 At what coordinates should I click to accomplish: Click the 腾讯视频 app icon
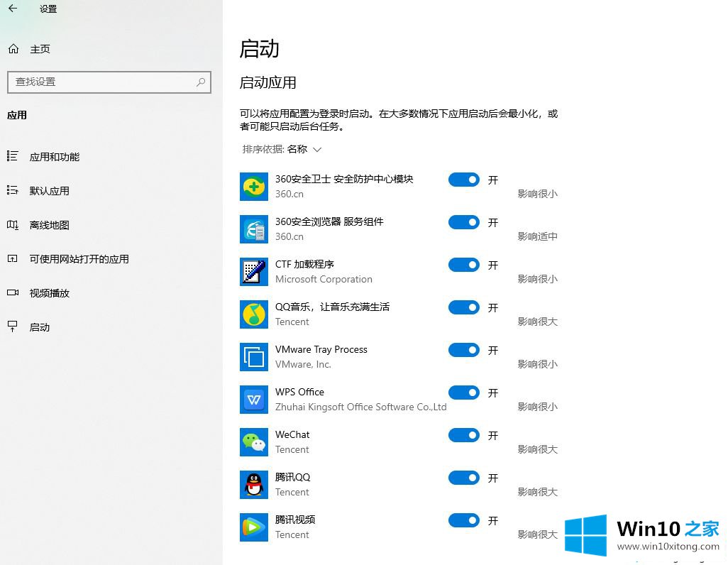(253, 527)
